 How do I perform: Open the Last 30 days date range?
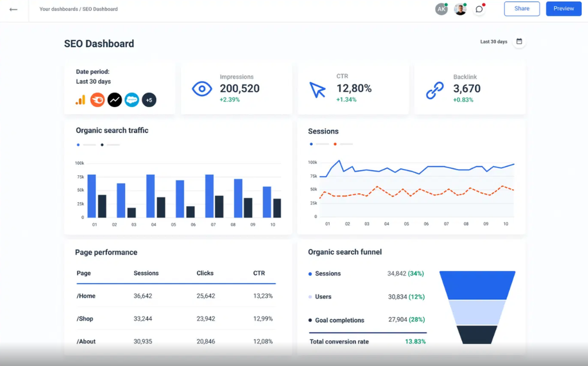point(493,42)
